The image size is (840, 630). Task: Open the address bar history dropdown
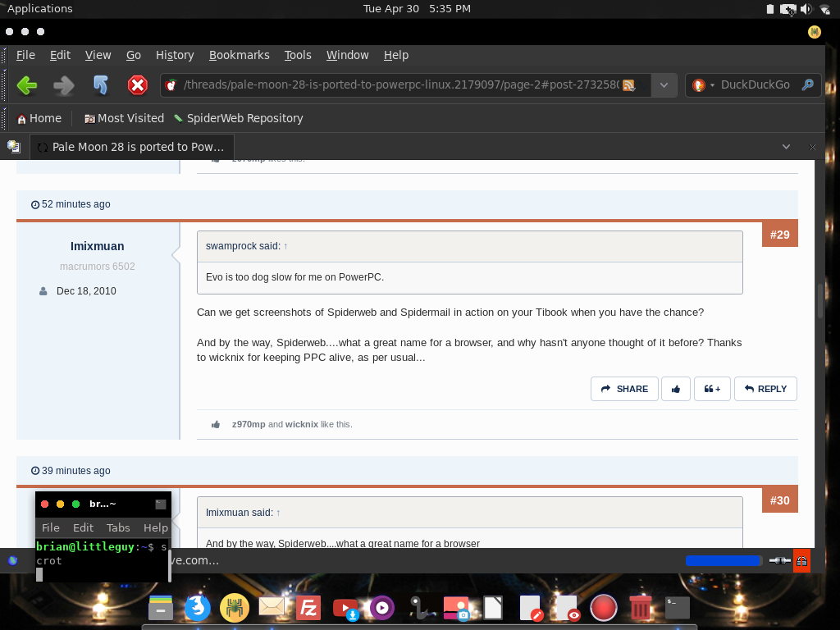[x=664, y=85]
